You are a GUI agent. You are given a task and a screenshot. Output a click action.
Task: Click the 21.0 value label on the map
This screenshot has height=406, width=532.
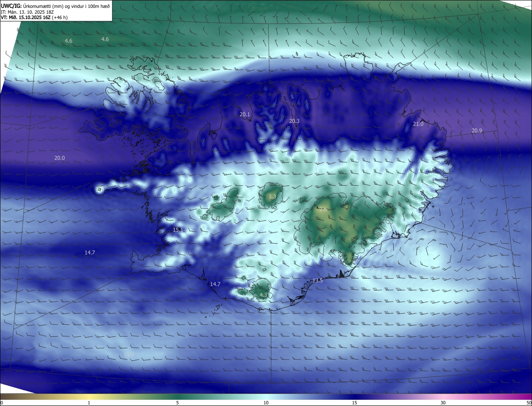(418, 124)
